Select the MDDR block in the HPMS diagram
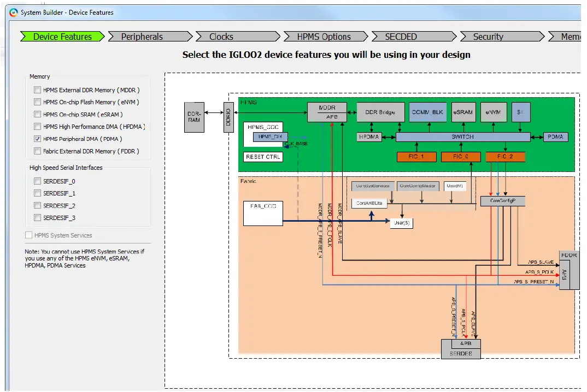 [327, 108]
